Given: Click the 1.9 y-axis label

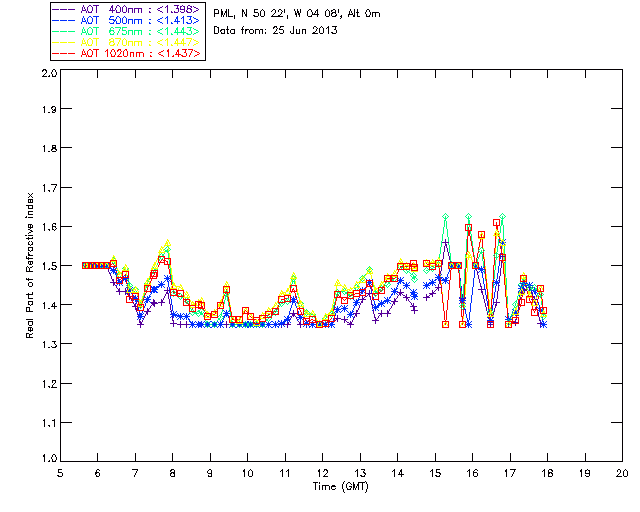Looking at the screenshot, I should point(49,109).
